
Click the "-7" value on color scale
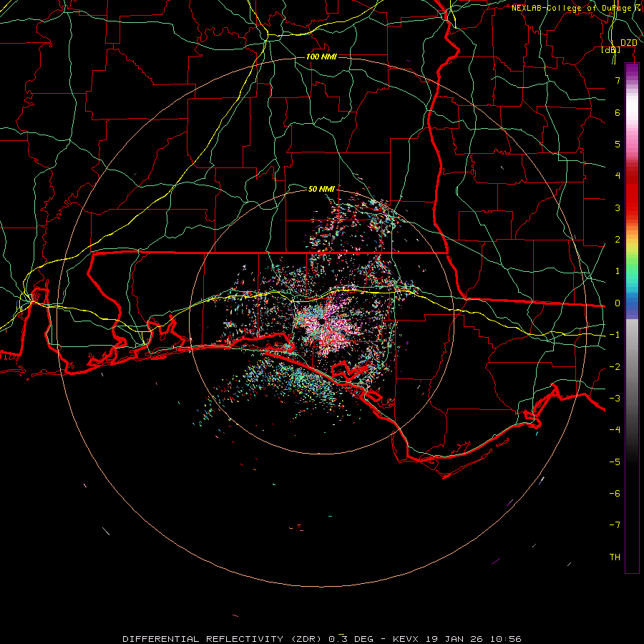(615, 525)
